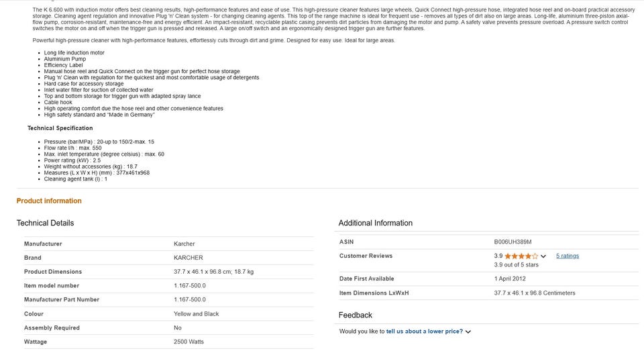This screenshot has width=644, height=353.
Task: Click the 'Long life induction motor' bullet
Action: (x=74, y=52)
